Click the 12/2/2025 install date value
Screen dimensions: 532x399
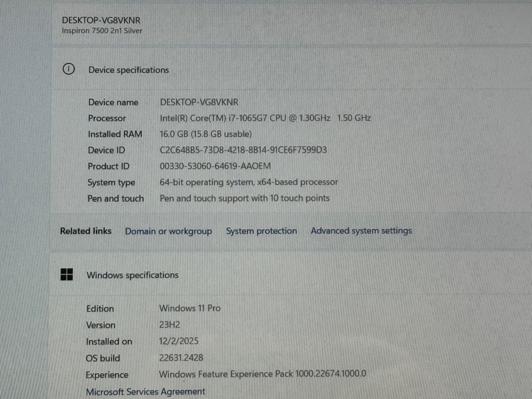[x=179, y=341]
